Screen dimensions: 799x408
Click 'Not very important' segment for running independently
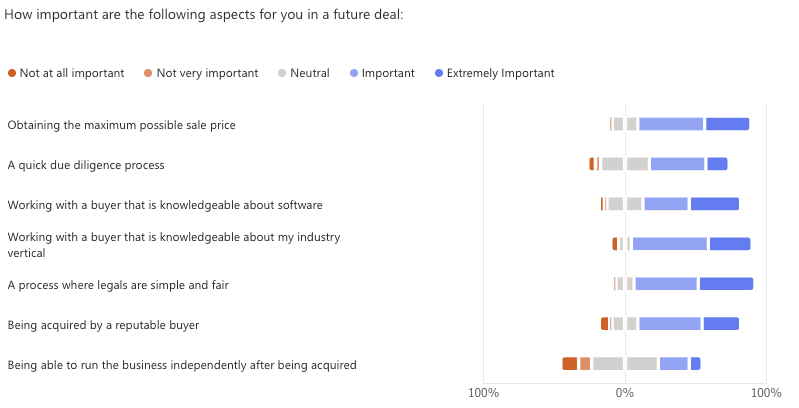point(585,364)
